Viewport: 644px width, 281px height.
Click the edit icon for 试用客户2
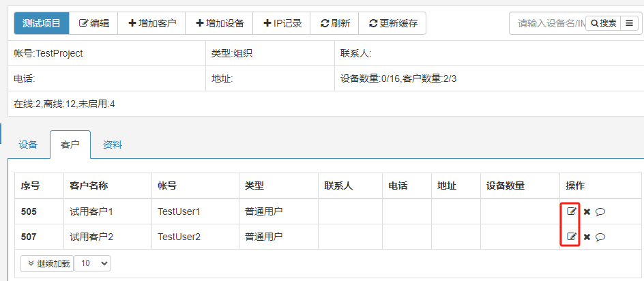(x=572, y=237)
